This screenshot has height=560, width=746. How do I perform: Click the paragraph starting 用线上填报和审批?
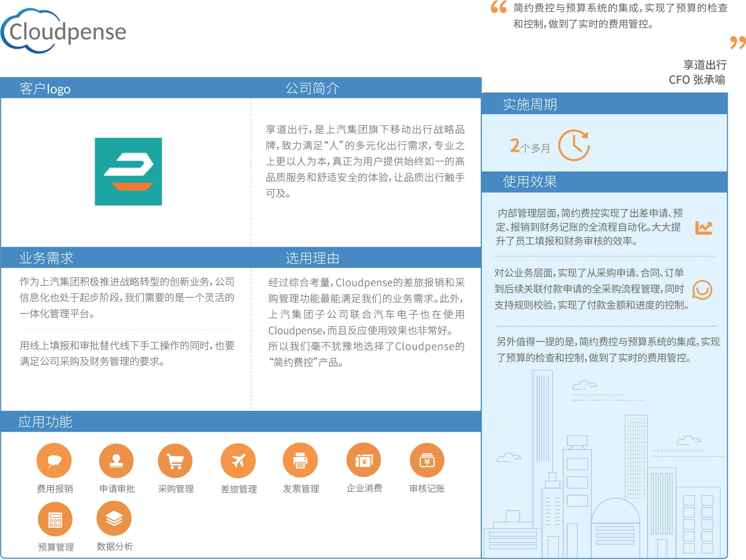click(x=127, y=353)
